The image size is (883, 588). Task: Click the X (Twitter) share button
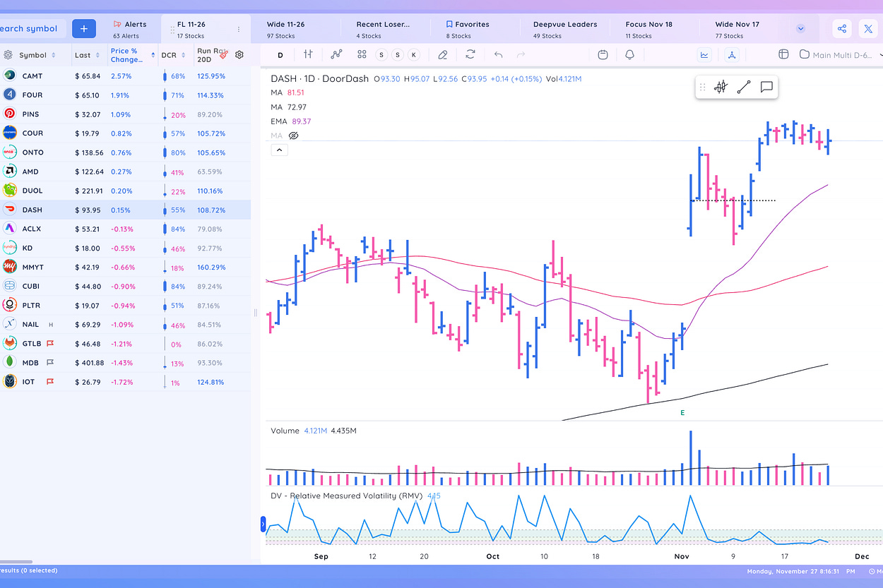point(868,29)
